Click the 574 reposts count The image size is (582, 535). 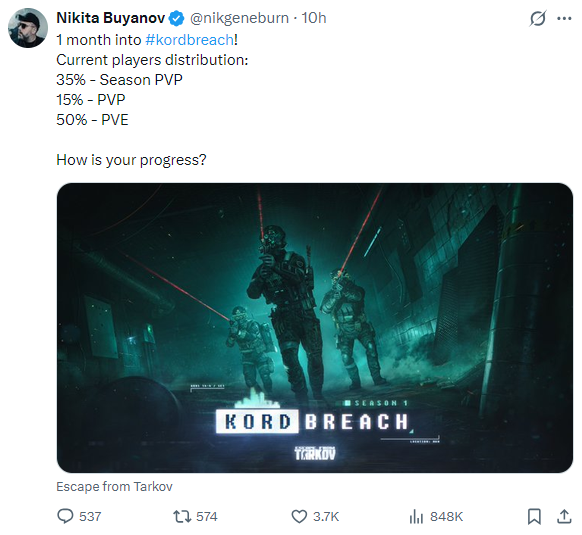click(x=207, y=516)
